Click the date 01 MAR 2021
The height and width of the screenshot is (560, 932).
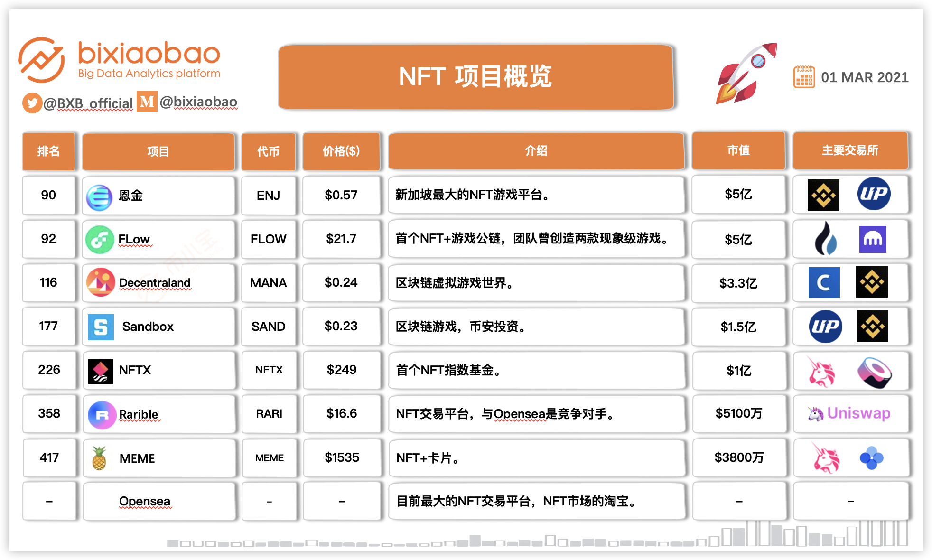(x=865, y=77)
